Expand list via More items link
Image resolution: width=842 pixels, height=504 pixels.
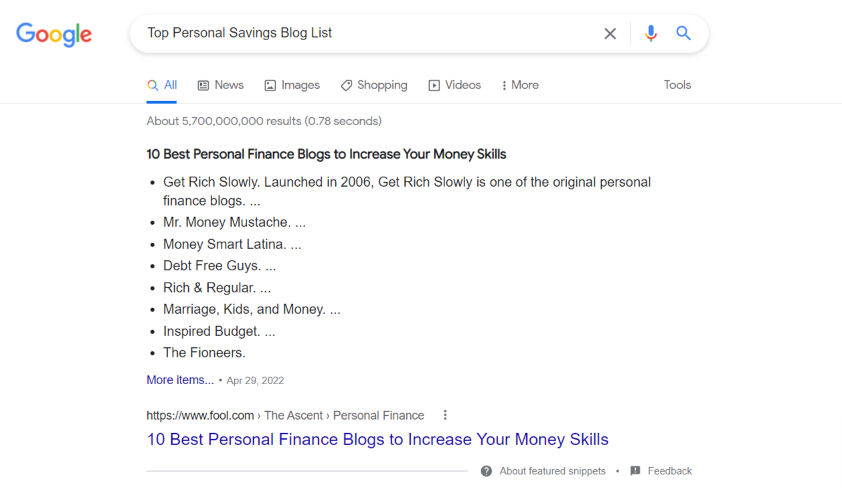pos(180,380)
